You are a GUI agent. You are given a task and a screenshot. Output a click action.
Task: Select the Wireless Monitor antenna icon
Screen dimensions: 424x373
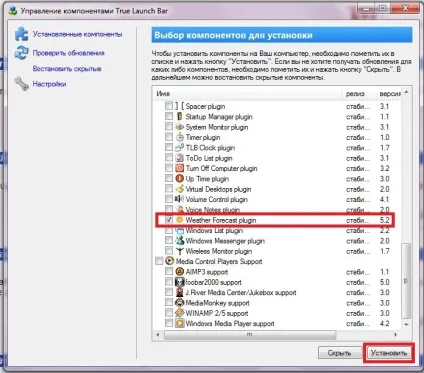[179, 251]
